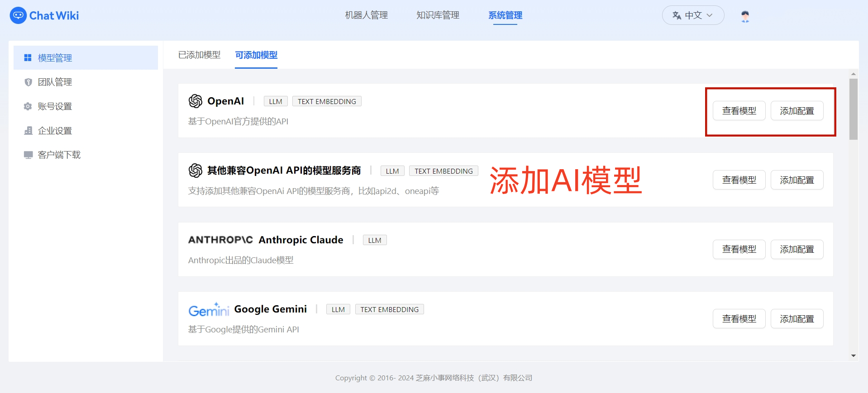Click the vertical scrollbar thumb

854,109
